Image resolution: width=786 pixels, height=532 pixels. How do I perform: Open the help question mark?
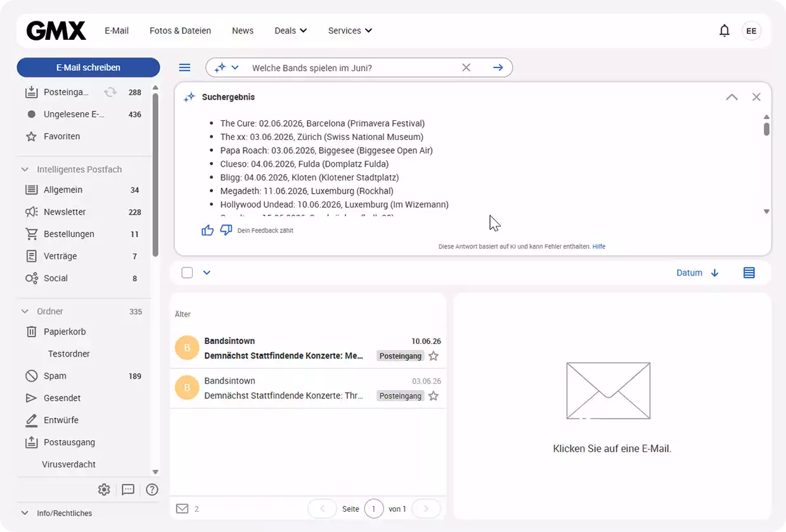coord(152,490)
